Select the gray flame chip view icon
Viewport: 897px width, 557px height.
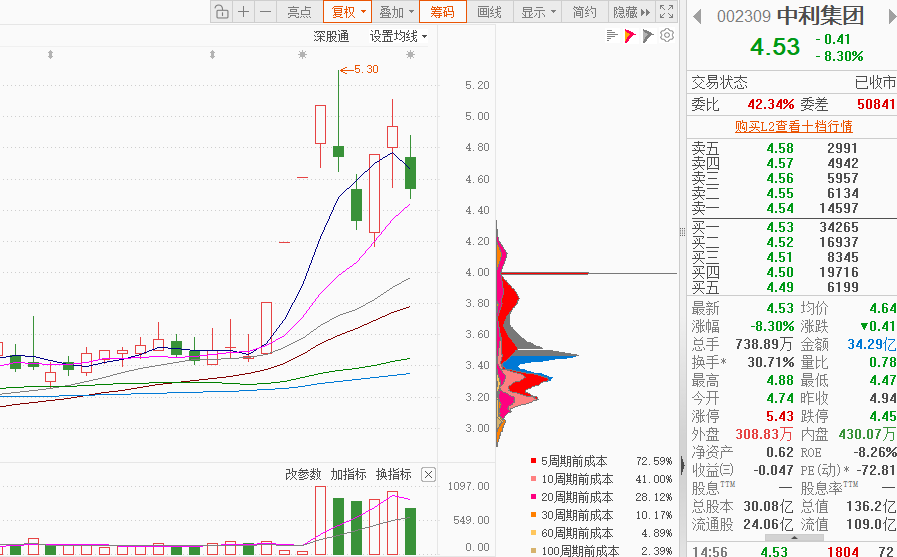648,36
